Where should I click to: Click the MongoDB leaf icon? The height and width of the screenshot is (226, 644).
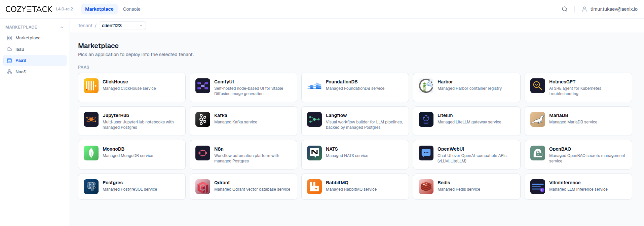[x=91, y=153]
